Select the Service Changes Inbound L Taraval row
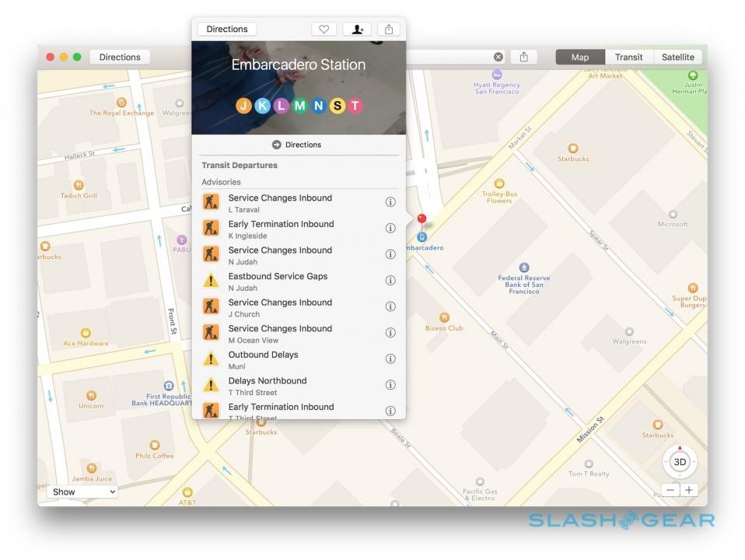This screenshot has height=560, width=745. [299, 203]
